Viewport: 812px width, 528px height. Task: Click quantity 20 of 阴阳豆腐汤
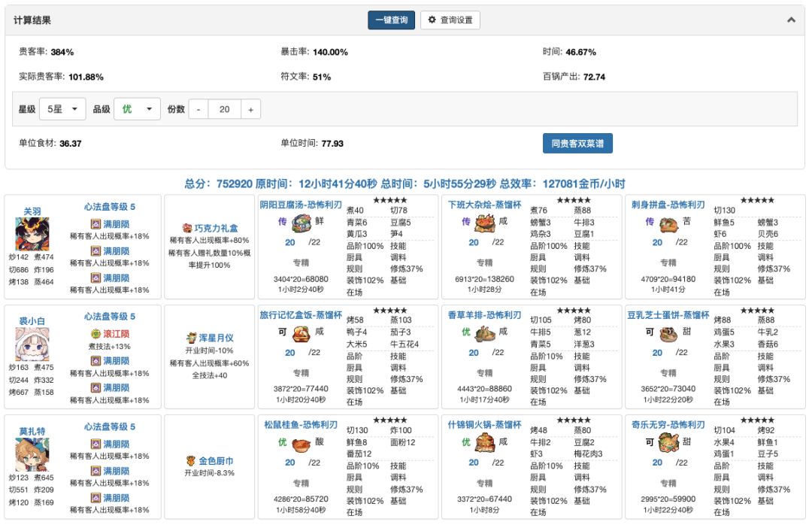(290, 242)
